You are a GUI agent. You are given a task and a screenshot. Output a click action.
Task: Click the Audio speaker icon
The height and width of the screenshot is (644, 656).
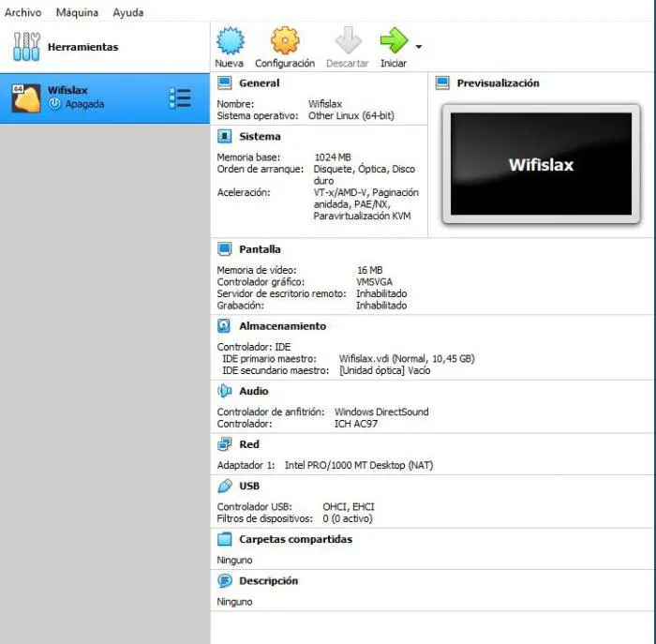225,391
